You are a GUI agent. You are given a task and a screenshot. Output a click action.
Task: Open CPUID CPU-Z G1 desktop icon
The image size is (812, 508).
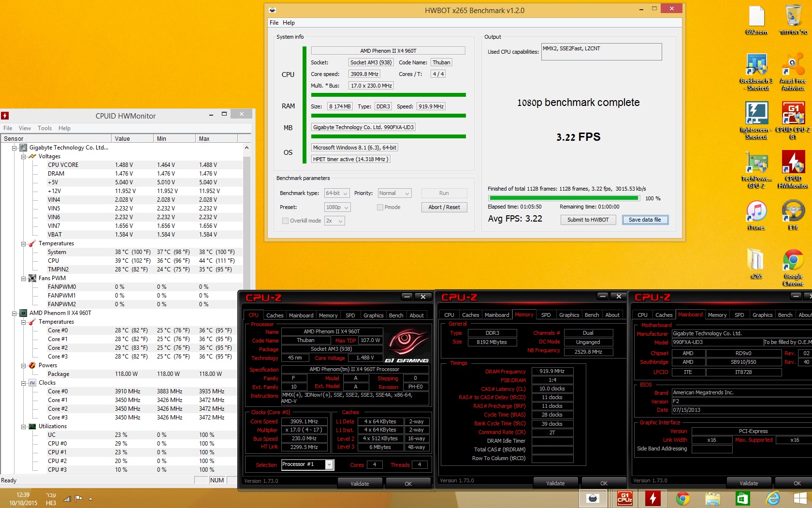793,121
